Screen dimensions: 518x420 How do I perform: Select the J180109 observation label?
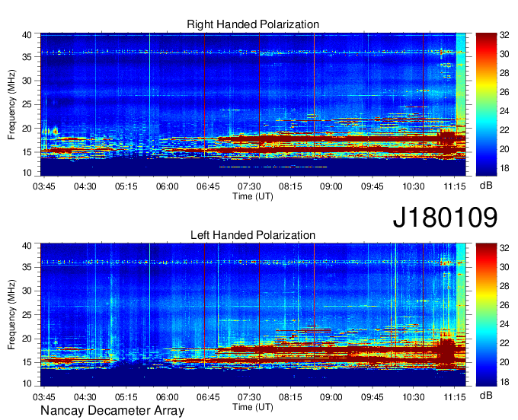coord(445,218)
